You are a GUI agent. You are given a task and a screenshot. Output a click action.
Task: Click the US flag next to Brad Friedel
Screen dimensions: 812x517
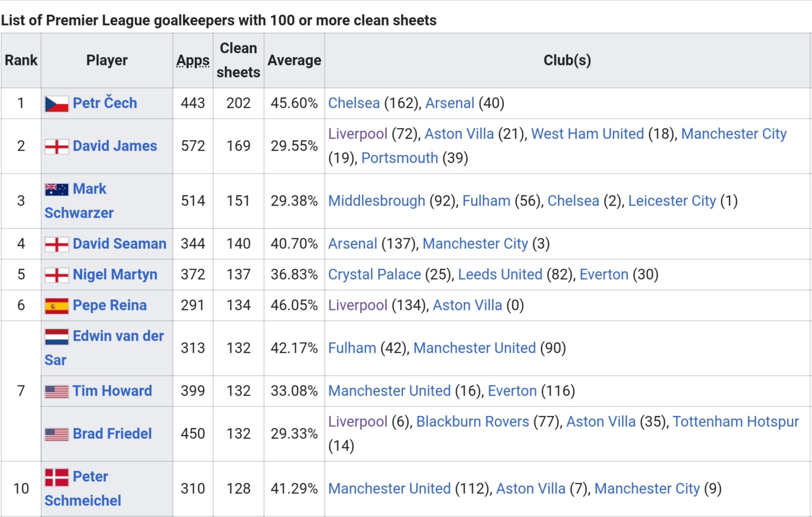[x=56, y=434]
